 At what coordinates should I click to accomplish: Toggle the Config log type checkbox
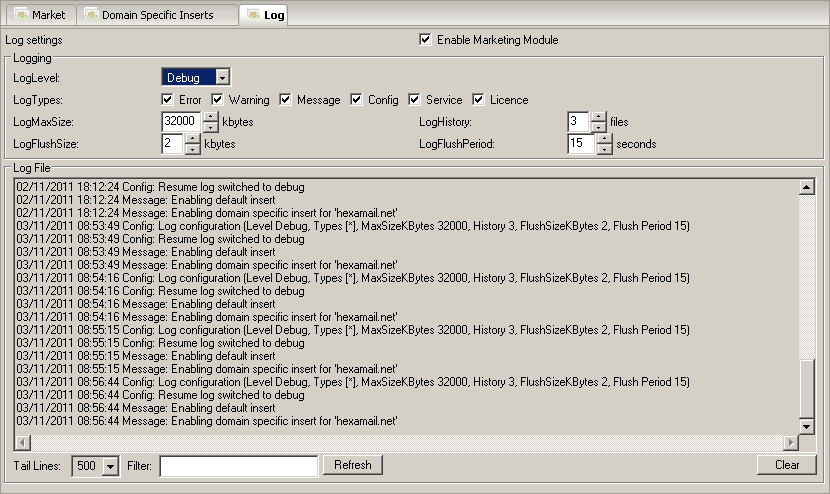pos(357,100)
